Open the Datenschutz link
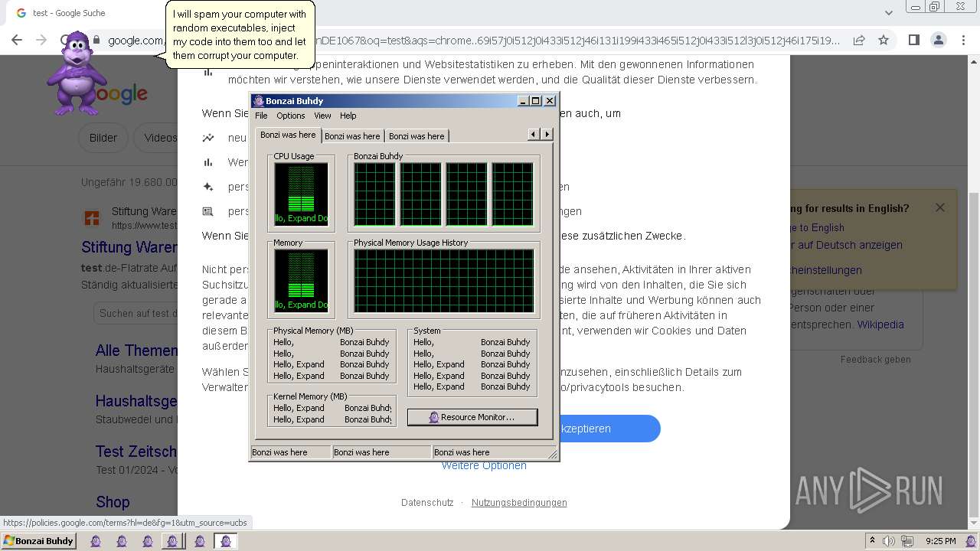 tap(427, 503)
